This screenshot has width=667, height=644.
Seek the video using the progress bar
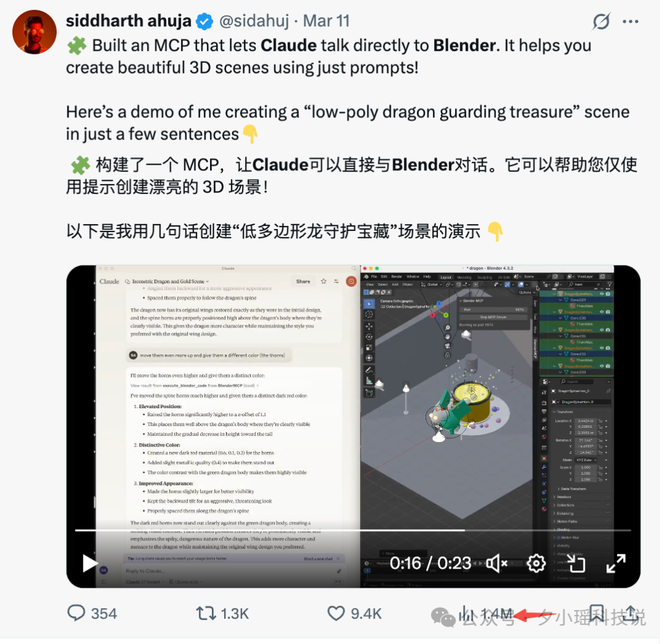click(353, 530)
